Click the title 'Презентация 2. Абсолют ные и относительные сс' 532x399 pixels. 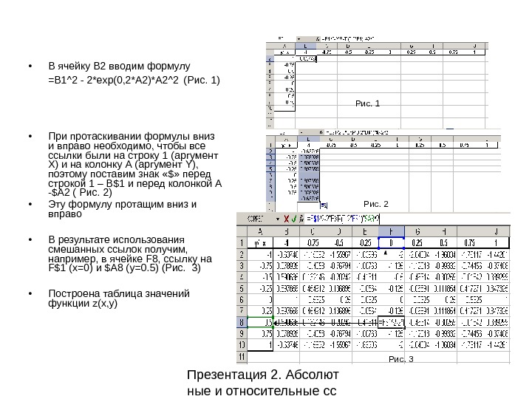[262, 383]
